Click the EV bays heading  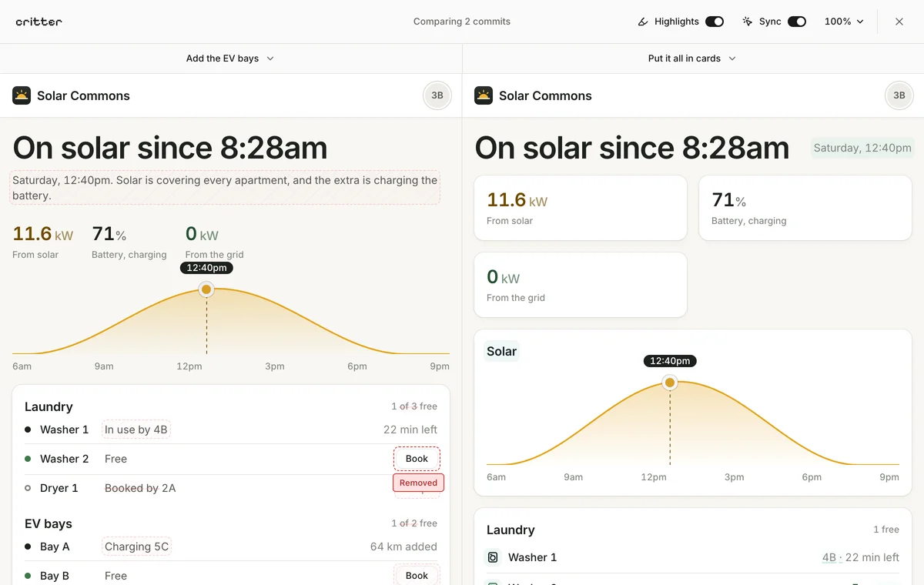point(49,523)
